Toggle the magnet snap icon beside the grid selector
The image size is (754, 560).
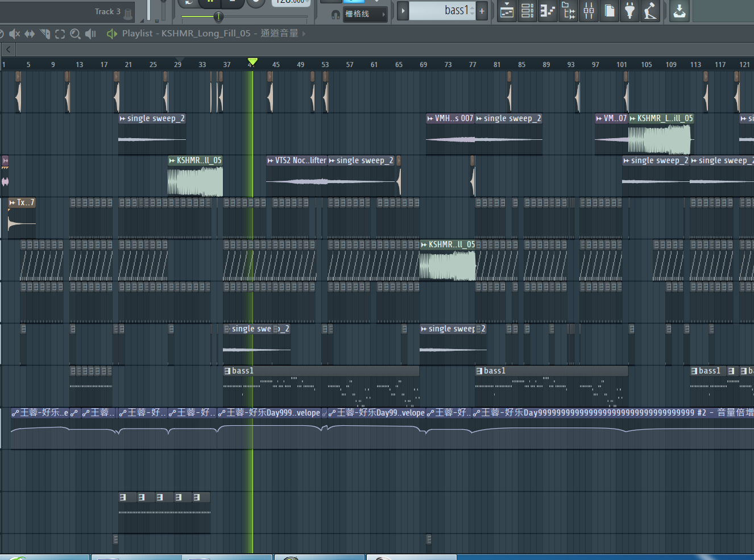click(335, 14)
